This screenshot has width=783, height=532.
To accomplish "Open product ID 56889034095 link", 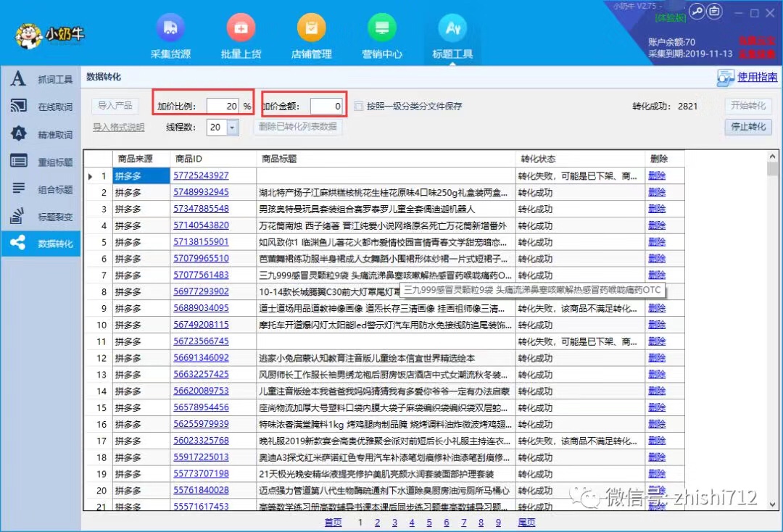I will click(201, 308).
